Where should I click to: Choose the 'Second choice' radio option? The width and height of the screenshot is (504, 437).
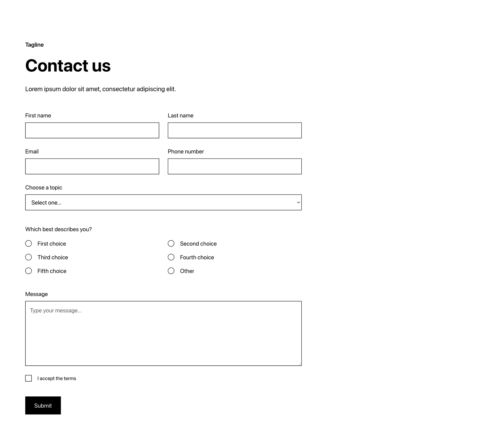click(x=171, y=243)
